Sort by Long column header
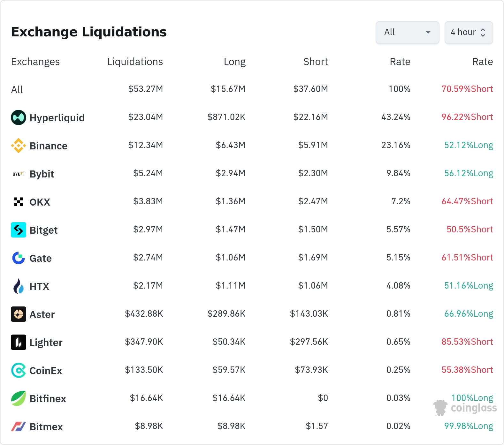 coord(234,62)
